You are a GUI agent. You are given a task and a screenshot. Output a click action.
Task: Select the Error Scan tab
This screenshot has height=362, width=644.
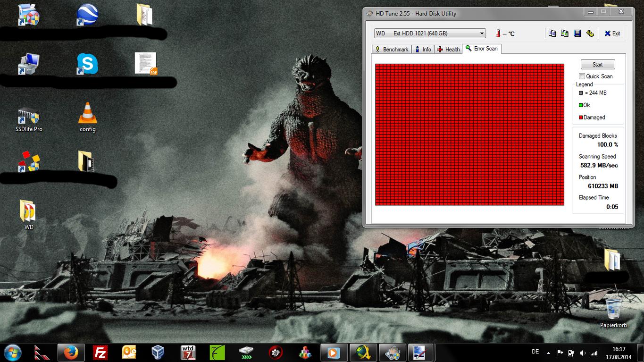(482, 49)
